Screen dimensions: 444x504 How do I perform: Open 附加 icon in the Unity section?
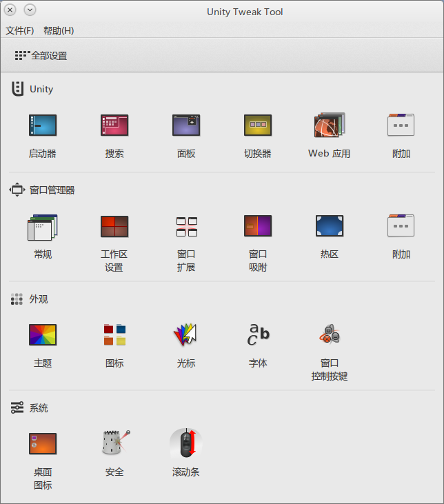[x=401, y=125]
